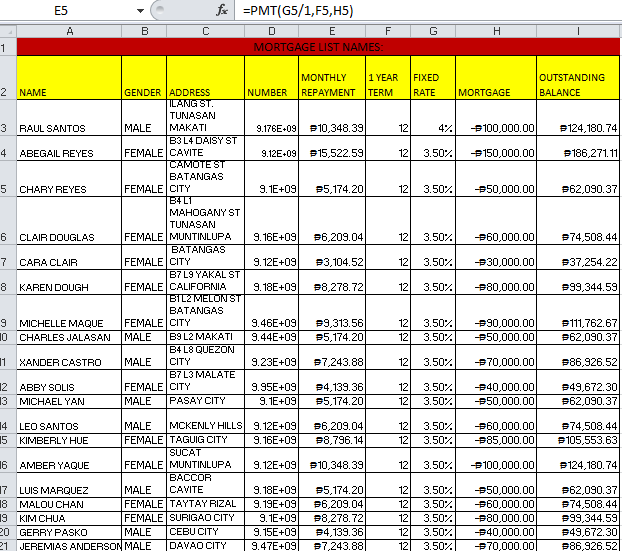Viewport: 622px width, 551px height.
Task: Click the 4% fixed rate cell
Action: [x=433, y=118]
